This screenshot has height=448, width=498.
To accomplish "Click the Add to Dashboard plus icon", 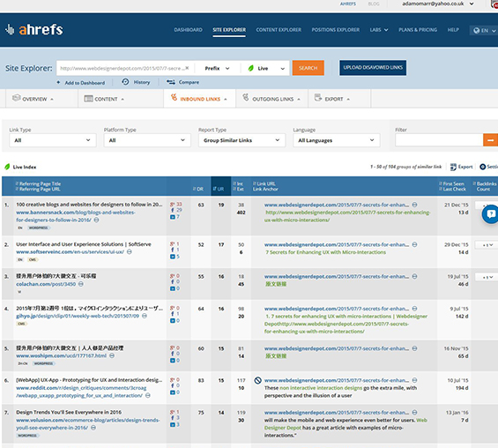I will coord(58,82).
